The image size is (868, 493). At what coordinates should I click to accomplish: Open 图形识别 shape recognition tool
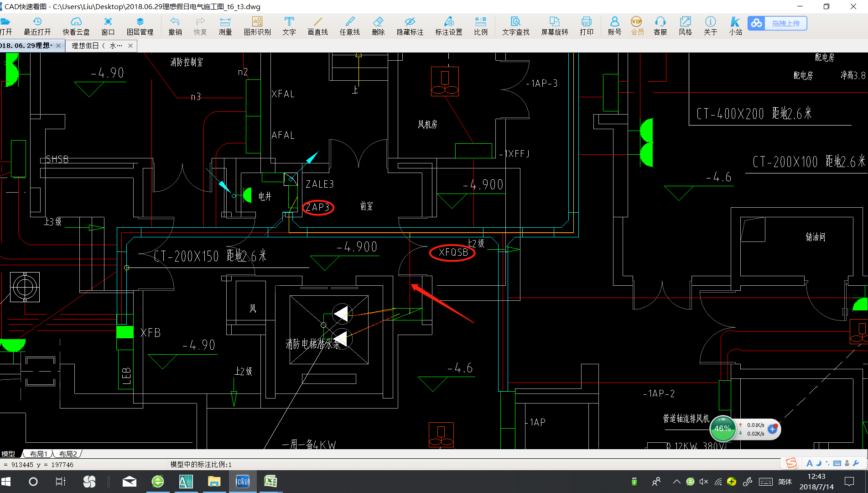[x=257, y=26]
